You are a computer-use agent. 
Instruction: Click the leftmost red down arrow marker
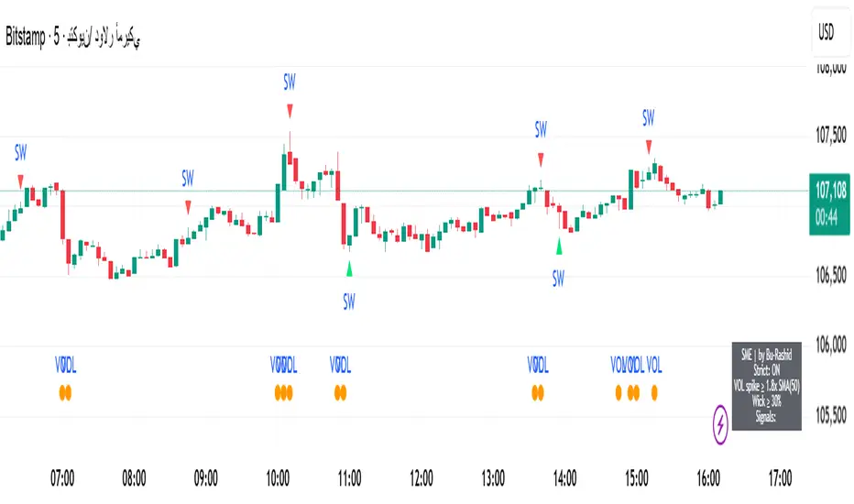point(21,178)
